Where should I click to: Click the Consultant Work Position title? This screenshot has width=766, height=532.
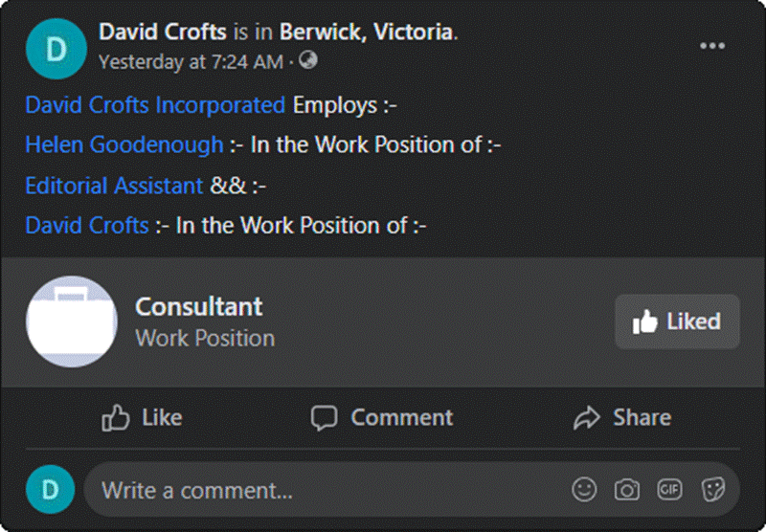pos(199,306)
